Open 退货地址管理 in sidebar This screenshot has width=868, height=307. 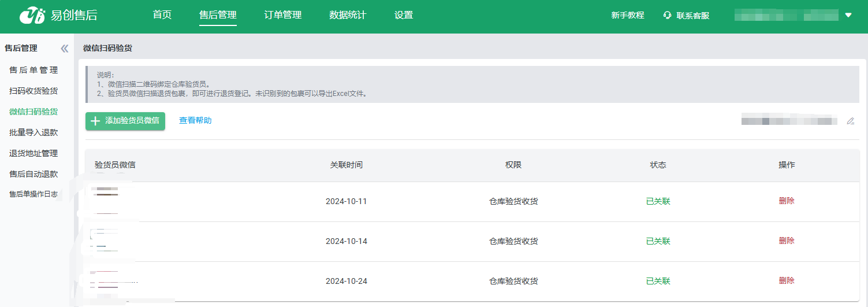33,153
